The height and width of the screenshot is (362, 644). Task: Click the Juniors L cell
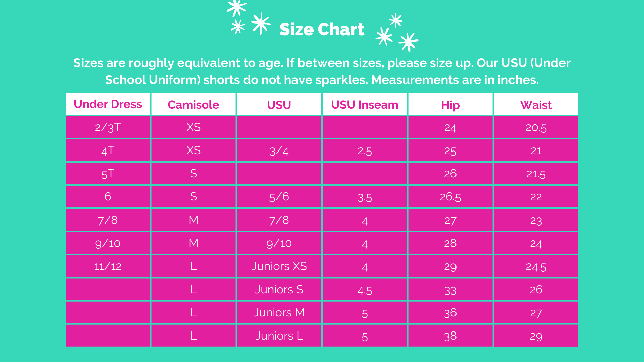point(279,336)
